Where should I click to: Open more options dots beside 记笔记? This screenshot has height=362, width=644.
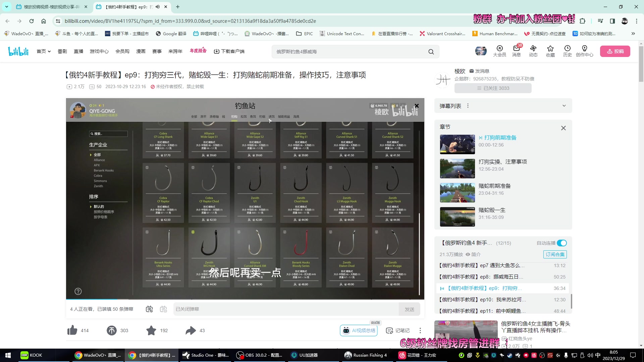pyautogui.click(x=420, y=330)
